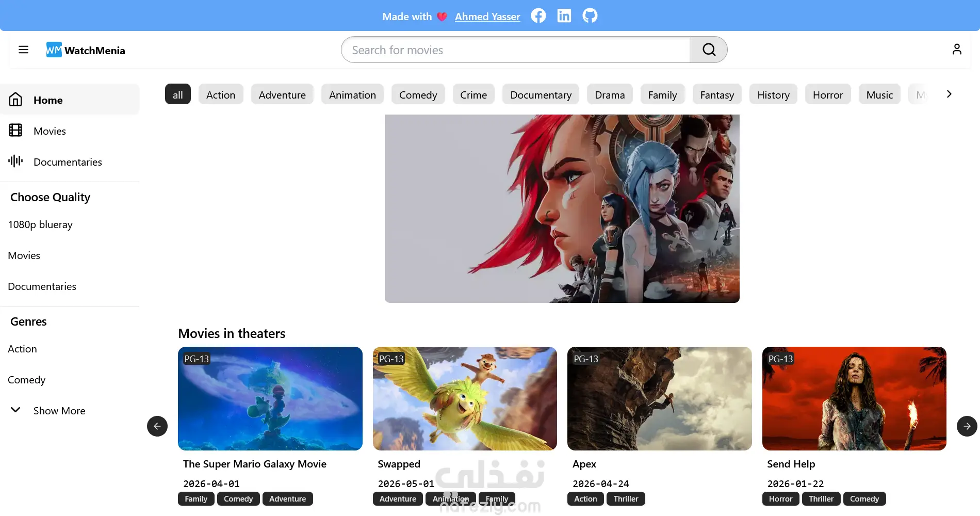980x516 pixels.
Task: Click the Swapped movie title
Action: click(399, 464)
